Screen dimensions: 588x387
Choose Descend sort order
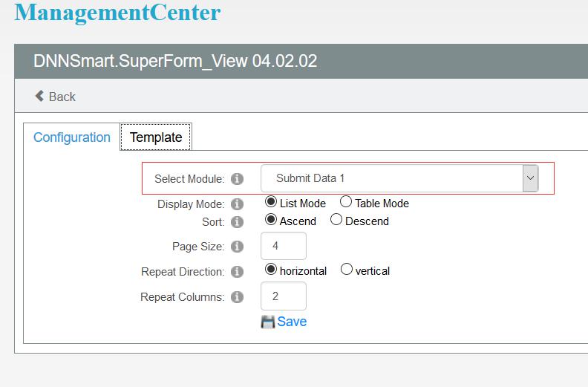pyautogui.click(x=336, y=220)
